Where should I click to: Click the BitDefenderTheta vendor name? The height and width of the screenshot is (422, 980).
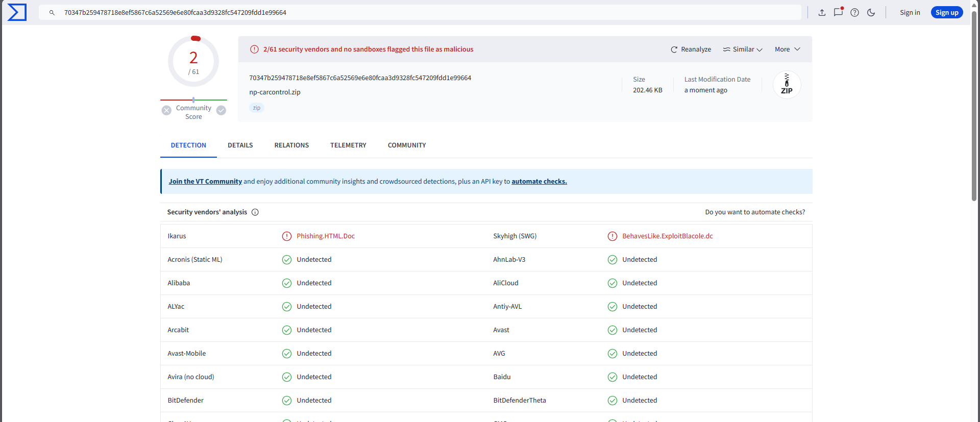coord(519,401)
